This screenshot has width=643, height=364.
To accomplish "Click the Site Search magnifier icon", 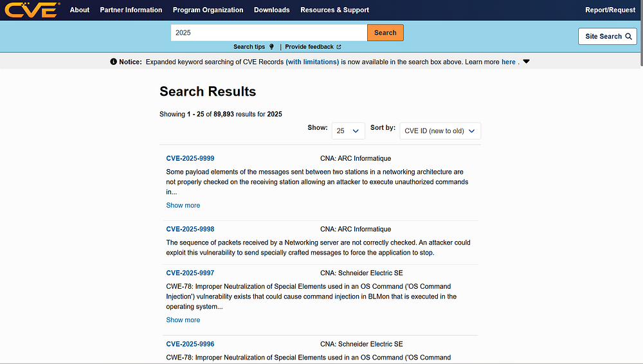I will click(x=628, y=37).
